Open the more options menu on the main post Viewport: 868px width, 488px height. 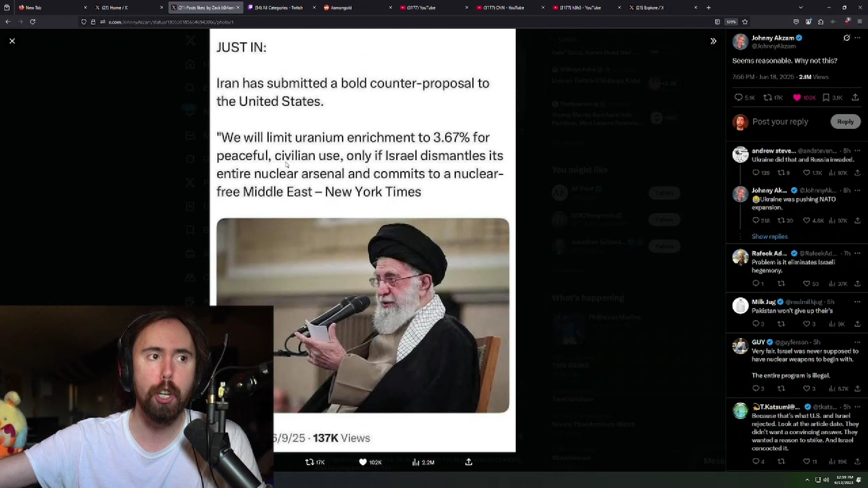pyautogui.click(x=858, y=38)
